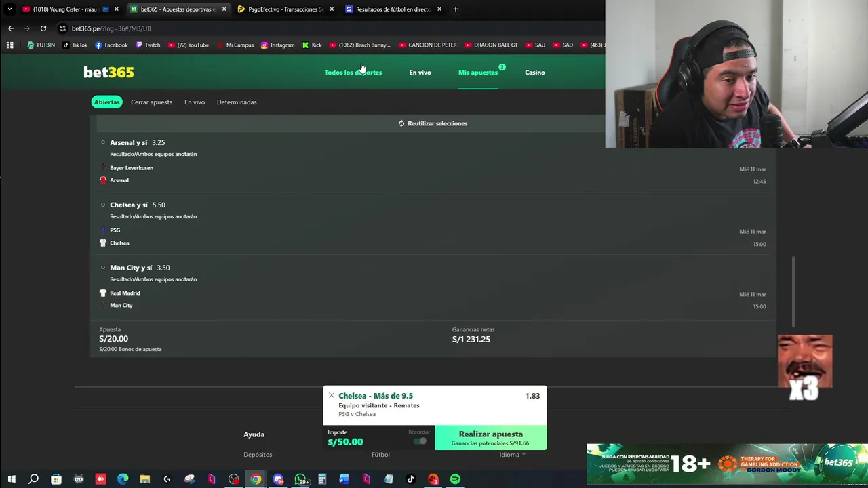Show Determinadas bets
The image size is (868, 488).
click(237, 102)
